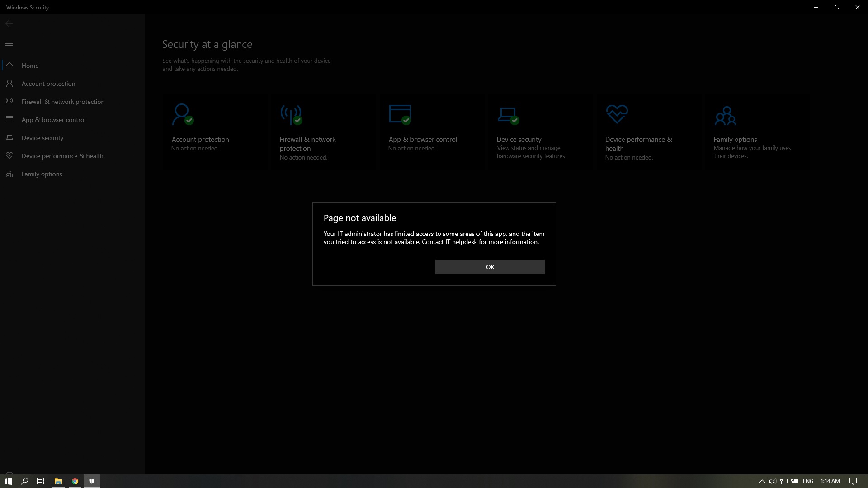
Task: Click the back arrow icon
Action: (x=9, y=23)
